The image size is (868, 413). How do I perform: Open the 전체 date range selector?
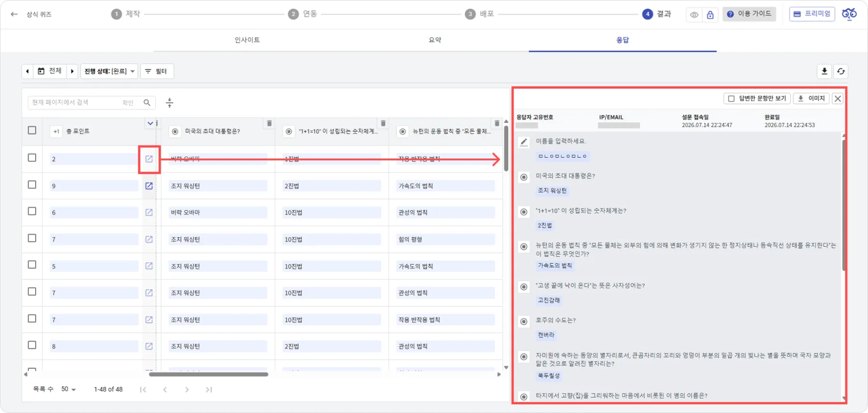click(50, 71)
